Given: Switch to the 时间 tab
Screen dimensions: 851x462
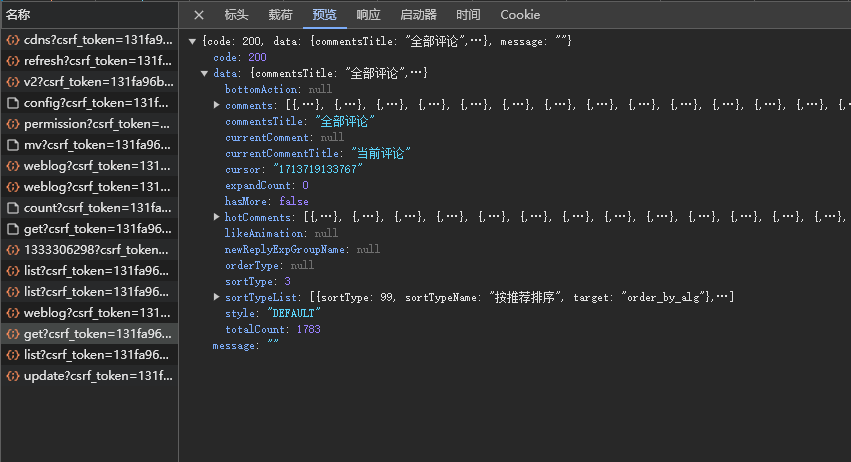Looking at the screenshot, I should [x=468, y=15].
